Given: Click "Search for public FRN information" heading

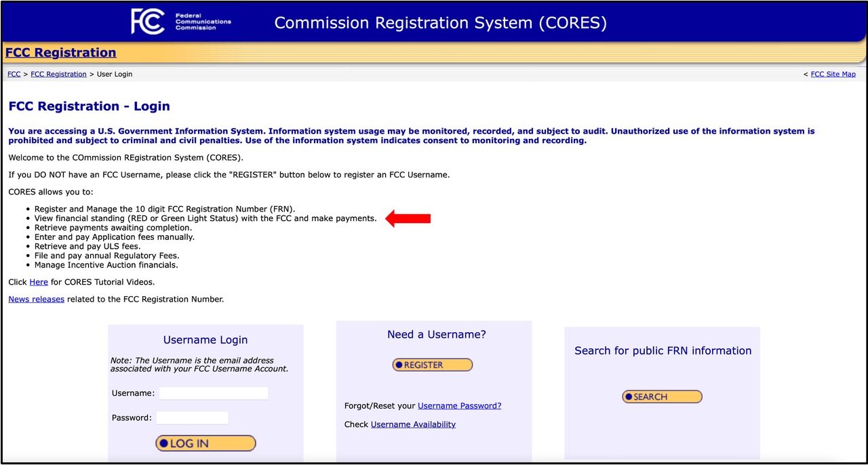Looking at the screenshot, I should (x=663, y=350).
